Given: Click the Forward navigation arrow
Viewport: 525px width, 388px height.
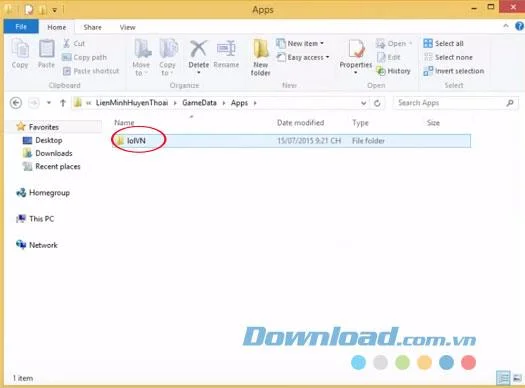Looking at the screenshot, I should pyautogui.click(x=33, y=103).
